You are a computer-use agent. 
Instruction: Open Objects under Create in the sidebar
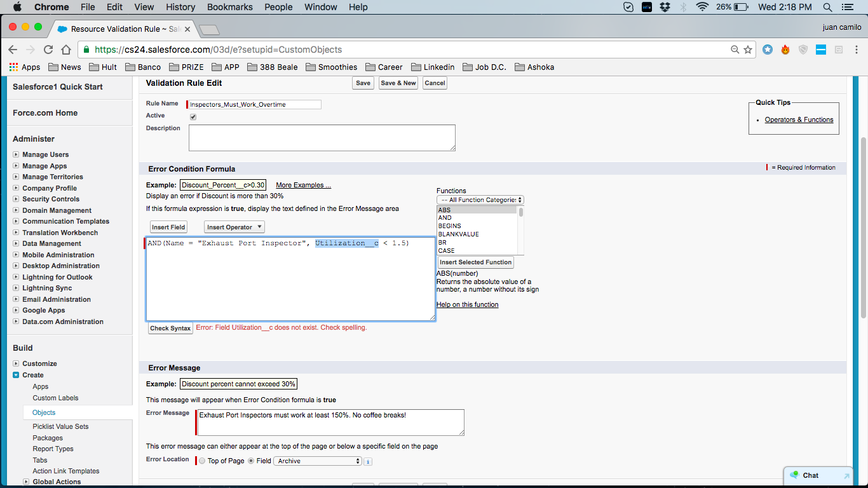[x=44, y=412]
